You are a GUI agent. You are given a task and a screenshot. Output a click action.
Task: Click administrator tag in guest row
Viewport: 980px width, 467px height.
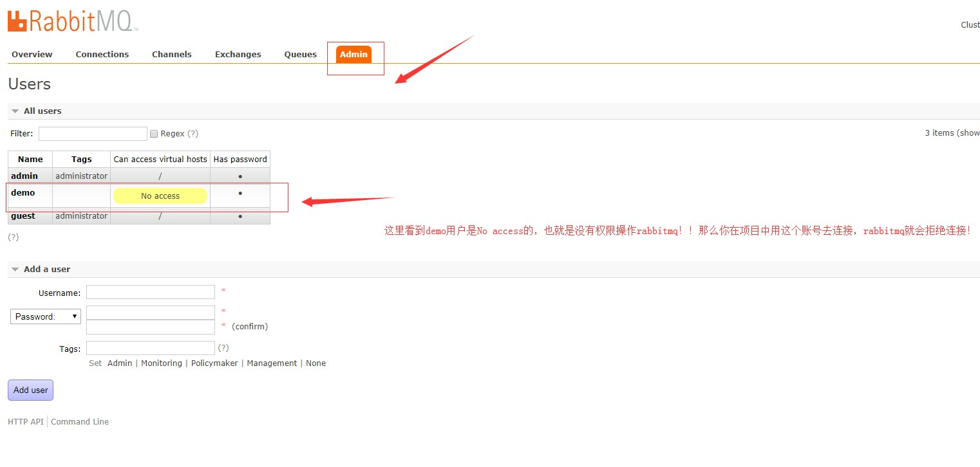point(82,216)
